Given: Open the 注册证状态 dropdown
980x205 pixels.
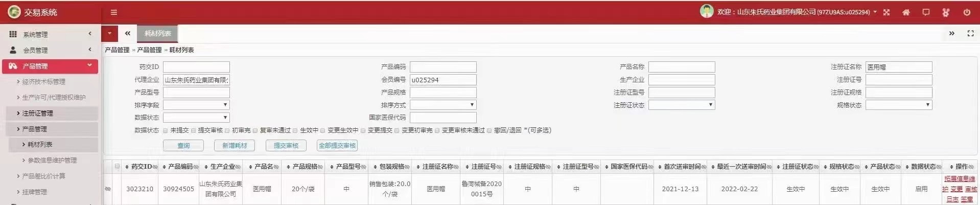Looking at the screenshot, I should (x=682, y=105).
